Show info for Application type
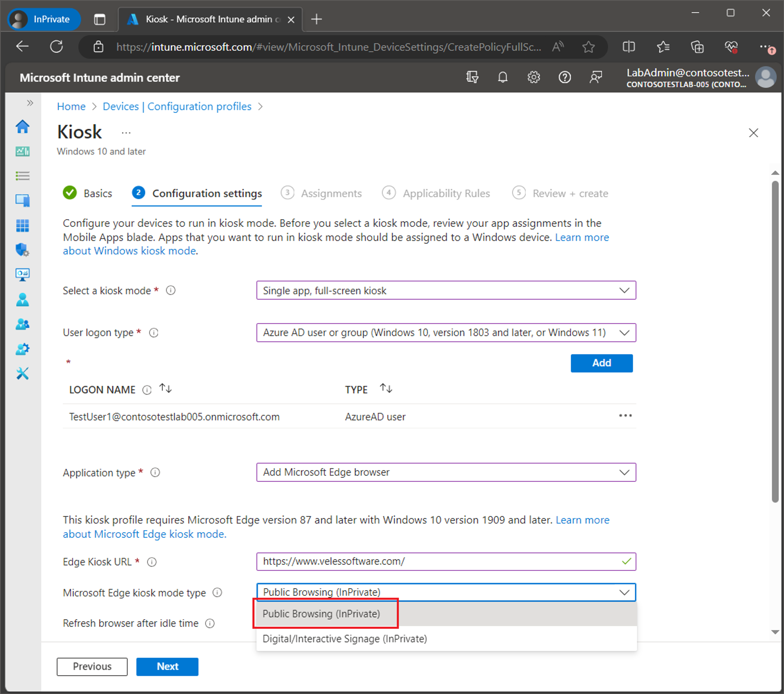The width and height of the screenshot is (784, 694). pos(155,473)
